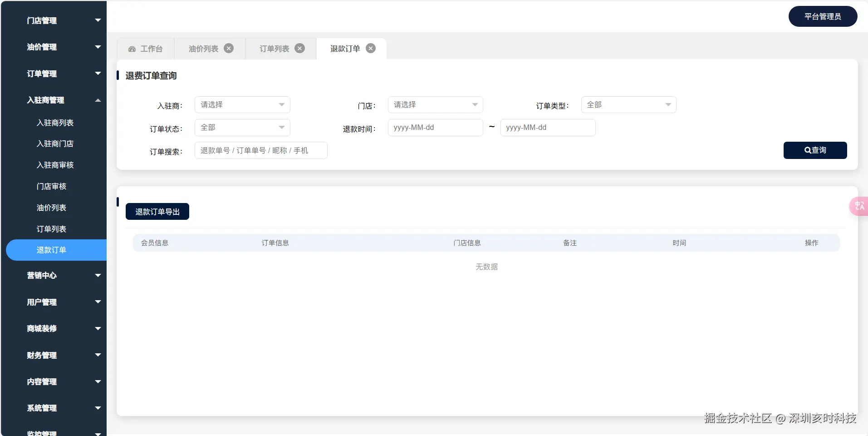Click the 门店信息 column header
Viewport: 868px width, 436px height.
(467, 243)
